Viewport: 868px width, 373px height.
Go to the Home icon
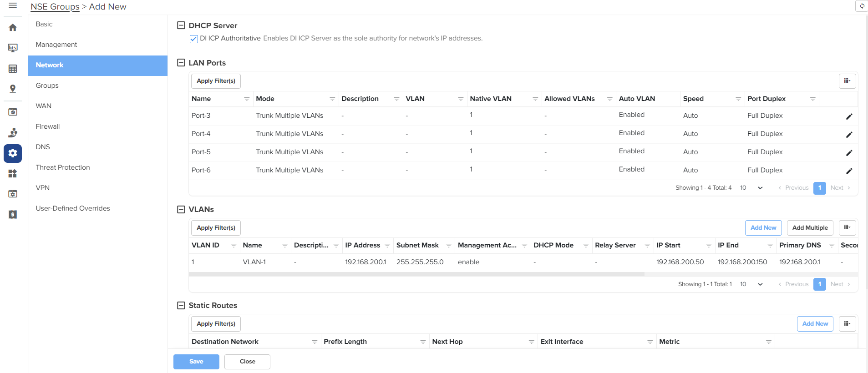pos(13,28)
